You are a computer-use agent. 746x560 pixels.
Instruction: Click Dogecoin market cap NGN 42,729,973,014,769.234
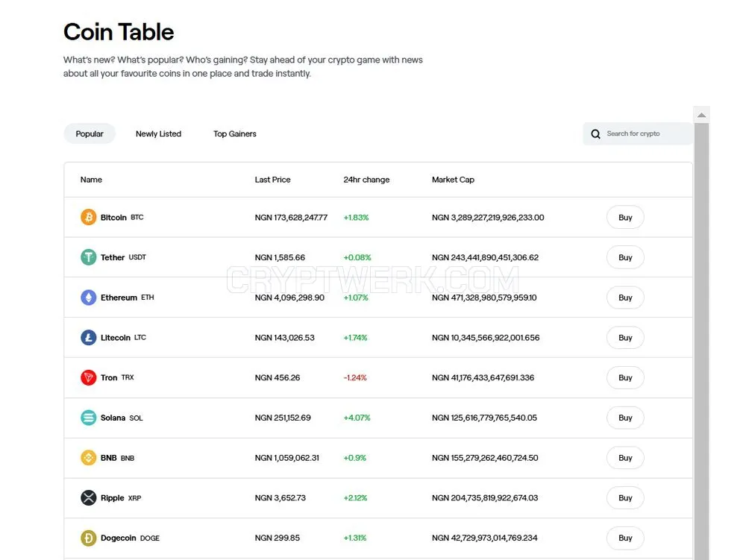485,538
